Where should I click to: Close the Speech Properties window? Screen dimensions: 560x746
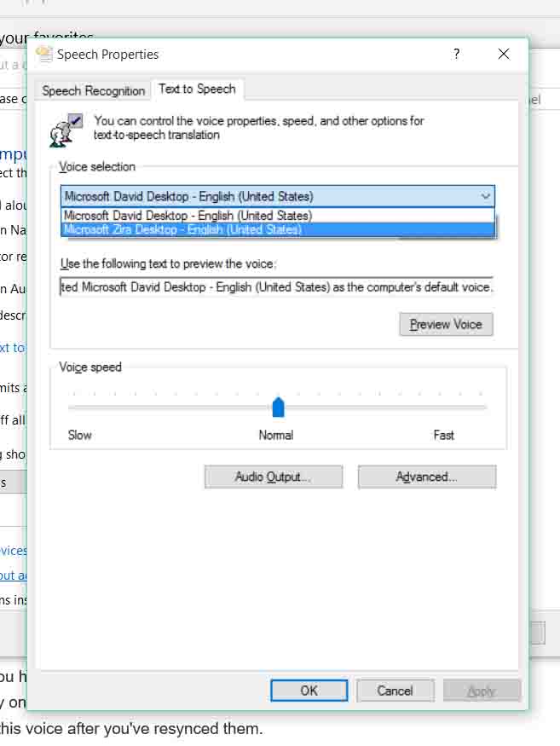(x=504, y=54)
